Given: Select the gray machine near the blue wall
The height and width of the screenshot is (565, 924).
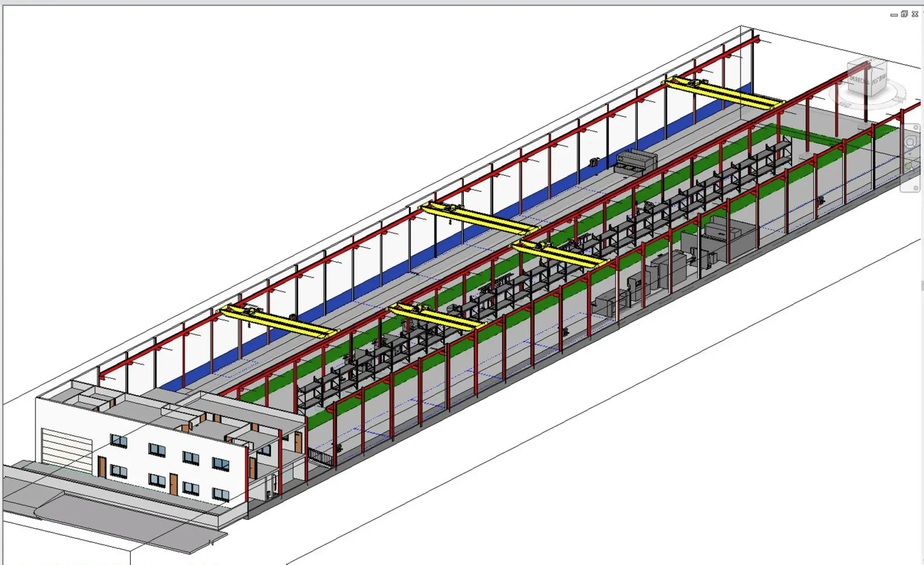Looking at the screenshot, I should pos(636,160).
